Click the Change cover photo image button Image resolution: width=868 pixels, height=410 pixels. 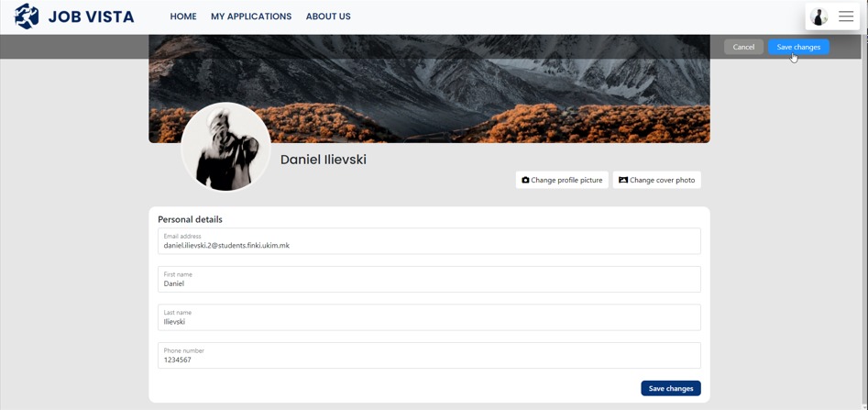click(656, 180)
